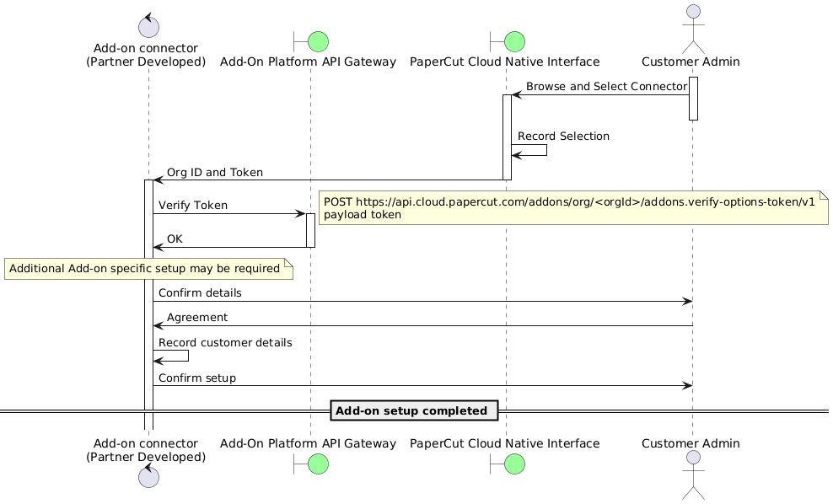Click the 'Add-on setup completed' divider label
The height and width of the screenshot is (504, 833).
[x=411, y=410]
